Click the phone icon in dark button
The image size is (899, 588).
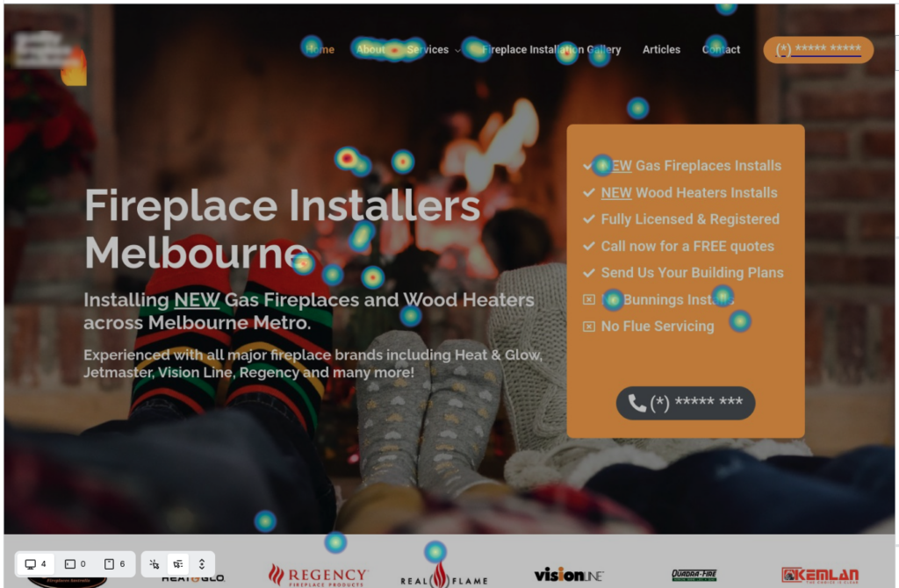(x=637, y=403)
